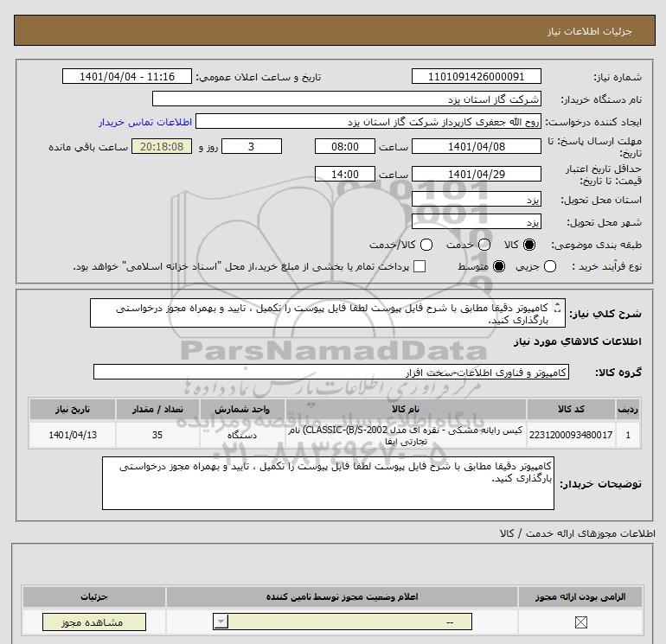Image resolution: width=666 pixels, height=644 pixels.
Task: Select the کالا/خدمت radio button
Action: coord(426,245)
